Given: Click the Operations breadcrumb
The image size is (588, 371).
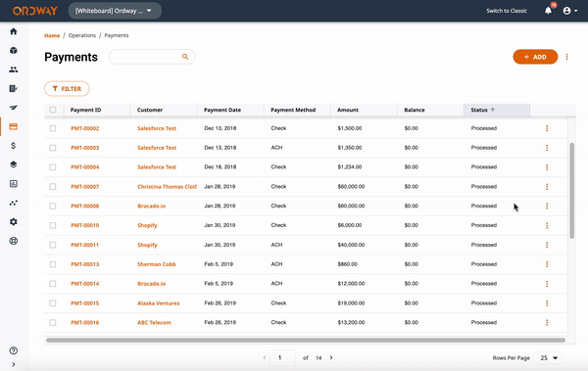Looking at the screenshot, I should click(x=81, y=35).
